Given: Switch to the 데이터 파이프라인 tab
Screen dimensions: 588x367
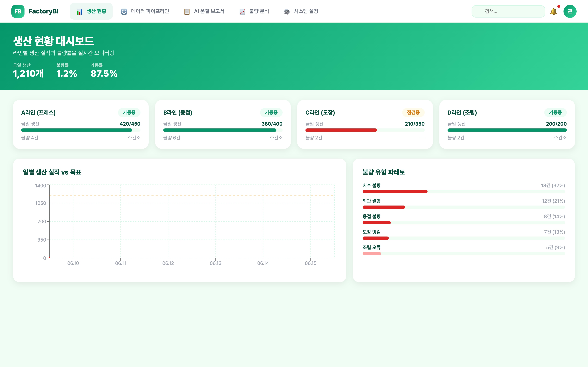Looking at the screenshot, I should pyautogui.click(x=150, y=11).
